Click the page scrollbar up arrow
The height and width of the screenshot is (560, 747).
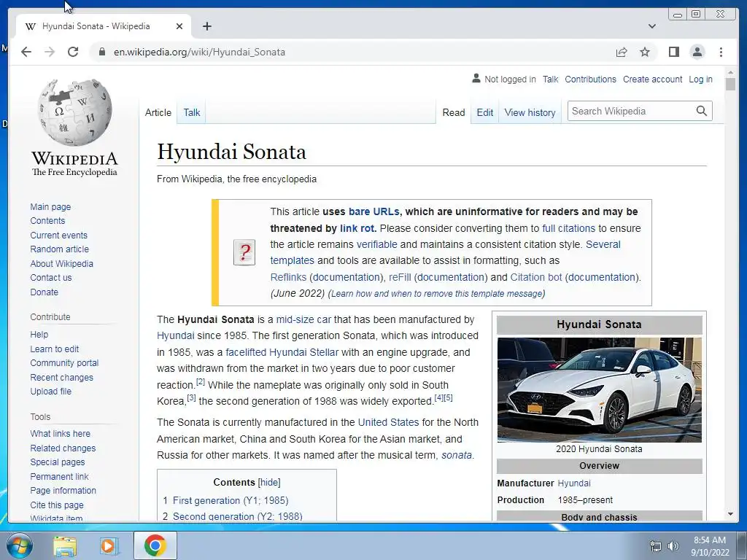pos(730,73)
